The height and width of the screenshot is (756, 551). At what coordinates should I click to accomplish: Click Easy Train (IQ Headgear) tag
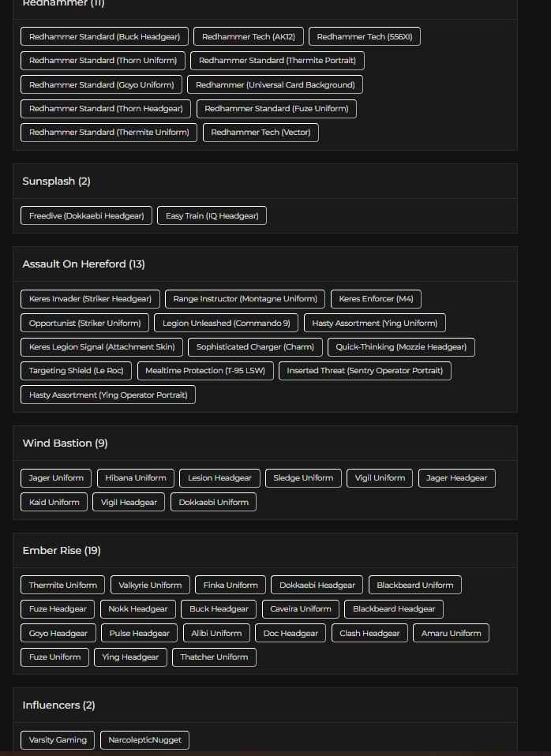212,215
